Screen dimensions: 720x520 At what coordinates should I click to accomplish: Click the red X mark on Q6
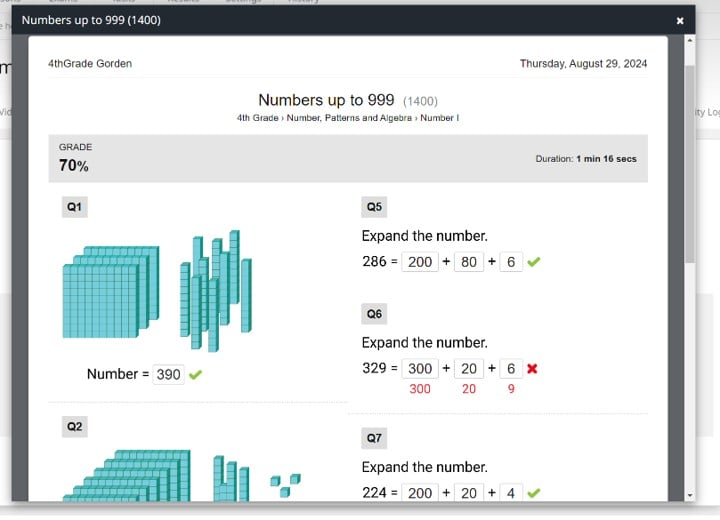pos(532,368)
